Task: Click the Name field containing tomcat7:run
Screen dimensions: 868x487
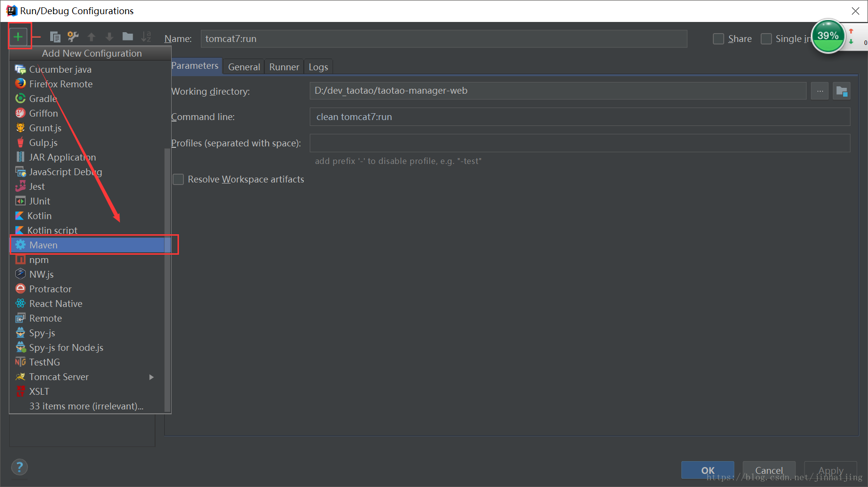Action: point(444,39)
